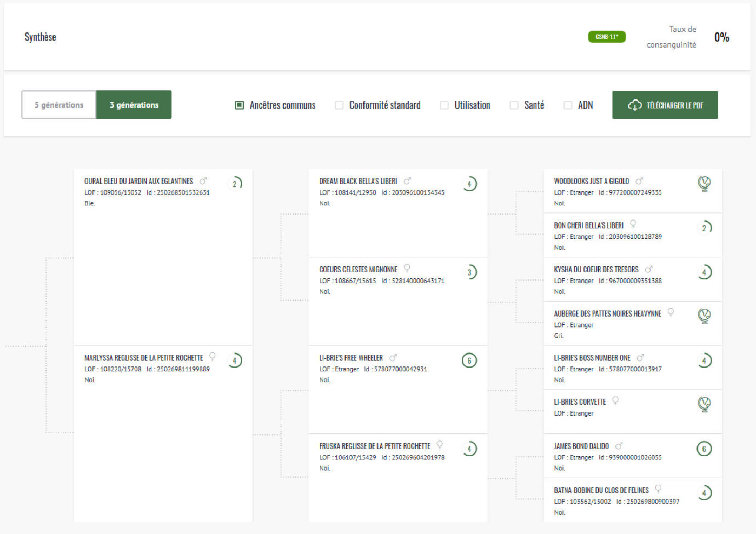Viewport: 756px width, 534px height.
Task: Click the female symbol beside FRUSKA REGLISSE
Action: coord(439,445)
